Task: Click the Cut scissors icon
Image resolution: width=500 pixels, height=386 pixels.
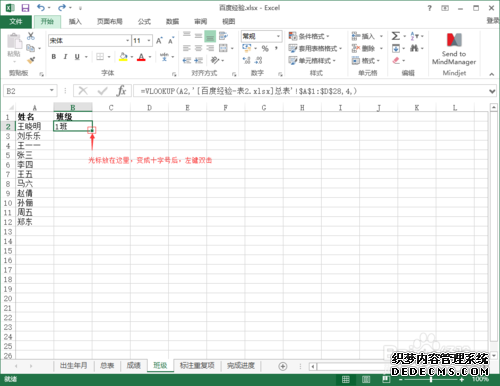Action: [x=31, y=36]
